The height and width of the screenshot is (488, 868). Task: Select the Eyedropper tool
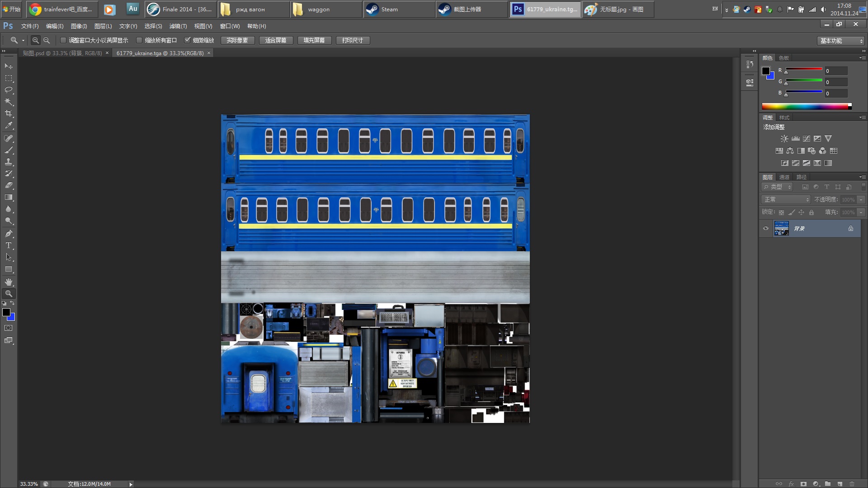tap(9, 126)
